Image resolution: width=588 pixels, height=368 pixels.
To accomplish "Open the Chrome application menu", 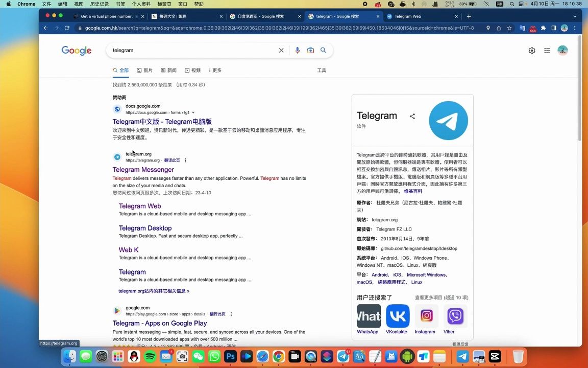I will point(26,4).
